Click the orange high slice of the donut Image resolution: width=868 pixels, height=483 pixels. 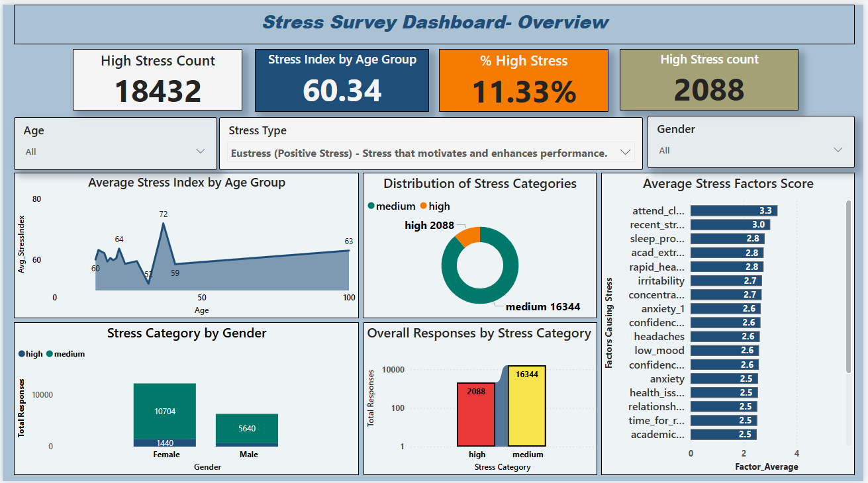(x=467, y=235)
